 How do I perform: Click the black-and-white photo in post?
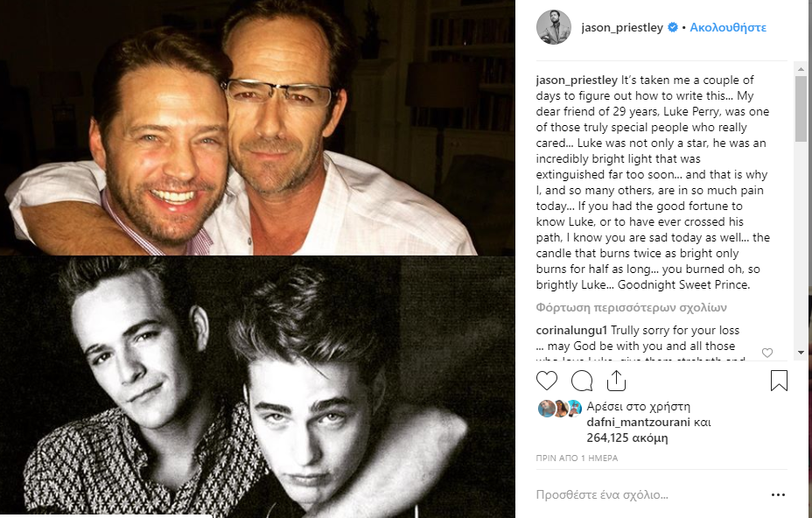257,386
